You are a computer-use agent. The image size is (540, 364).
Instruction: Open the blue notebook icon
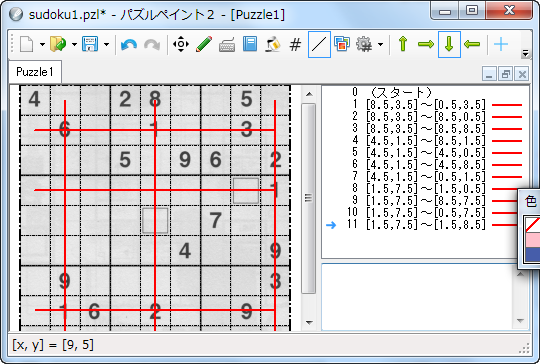250,44
